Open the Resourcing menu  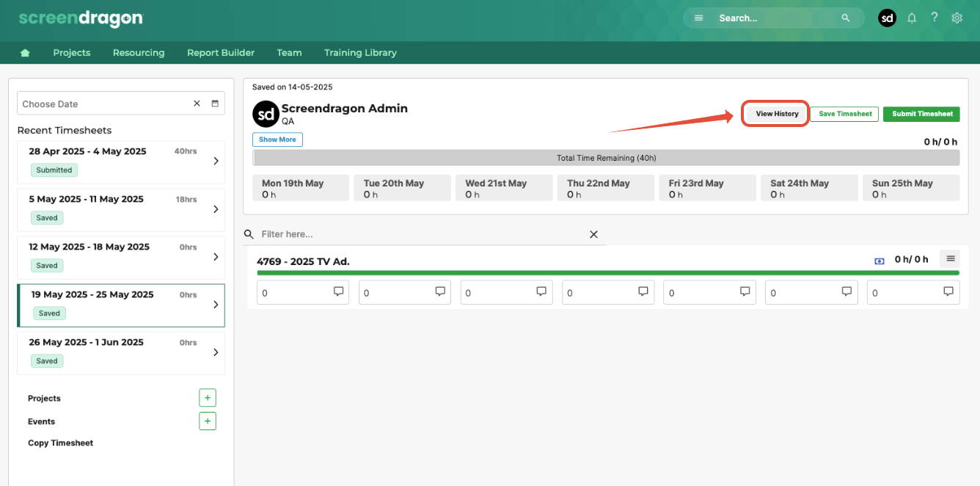(139, 53)
